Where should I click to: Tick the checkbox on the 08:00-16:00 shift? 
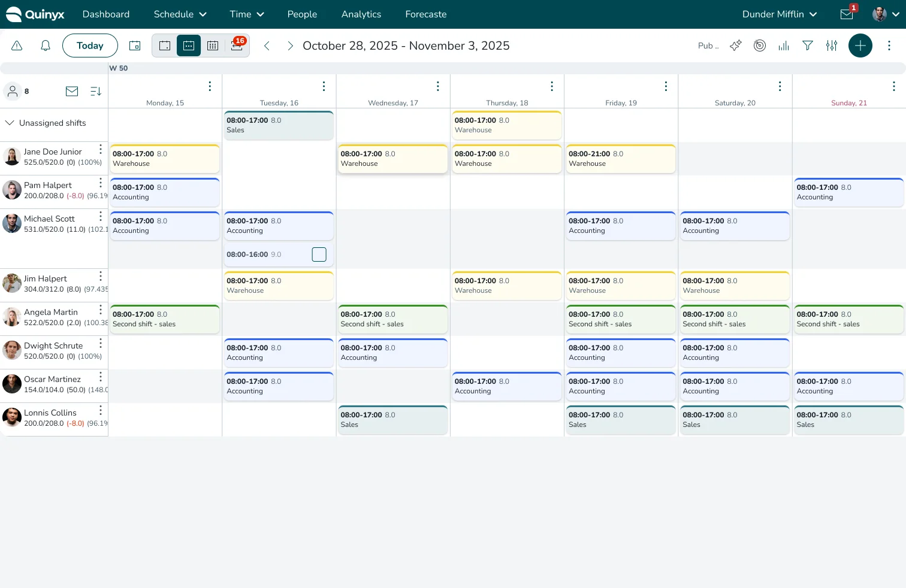coord(319,254)
